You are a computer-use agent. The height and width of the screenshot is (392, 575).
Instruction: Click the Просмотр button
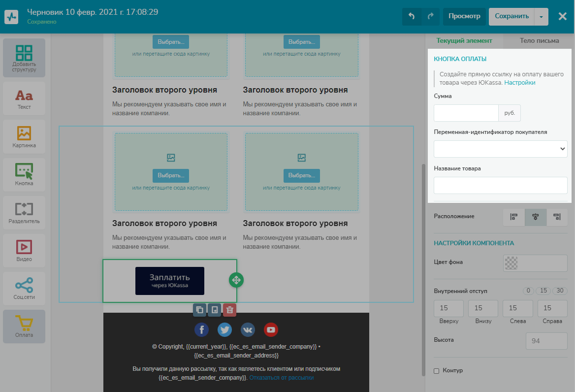464,17
